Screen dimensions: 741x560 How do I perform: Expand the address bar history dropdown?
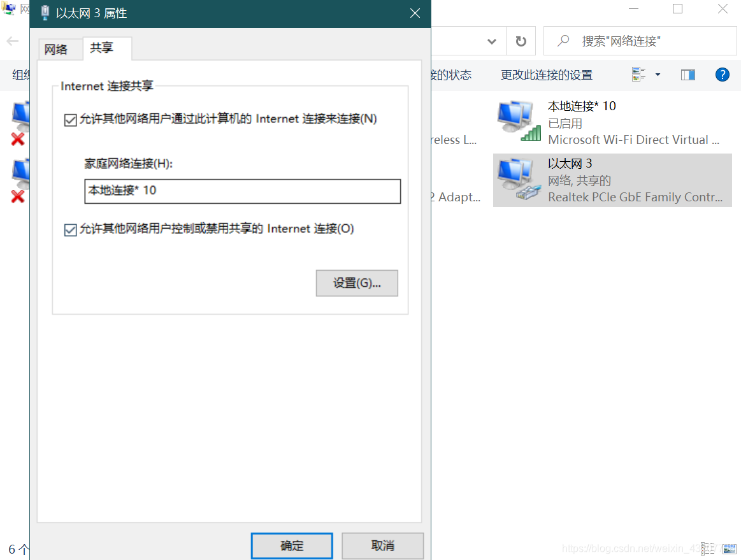pyautogui.click(x=491, y=41)
